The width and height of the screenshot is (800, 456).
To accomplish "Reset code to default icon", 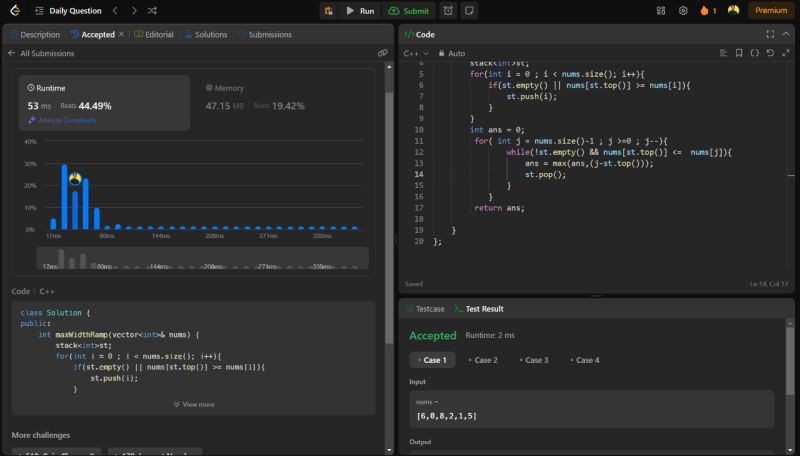I will click(770, 53).
